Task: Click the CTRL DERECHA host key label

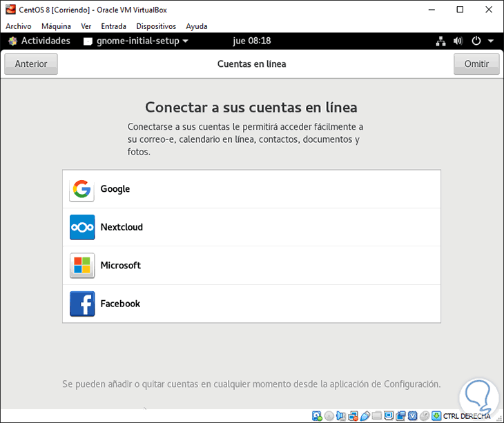Action: [467, 416]
